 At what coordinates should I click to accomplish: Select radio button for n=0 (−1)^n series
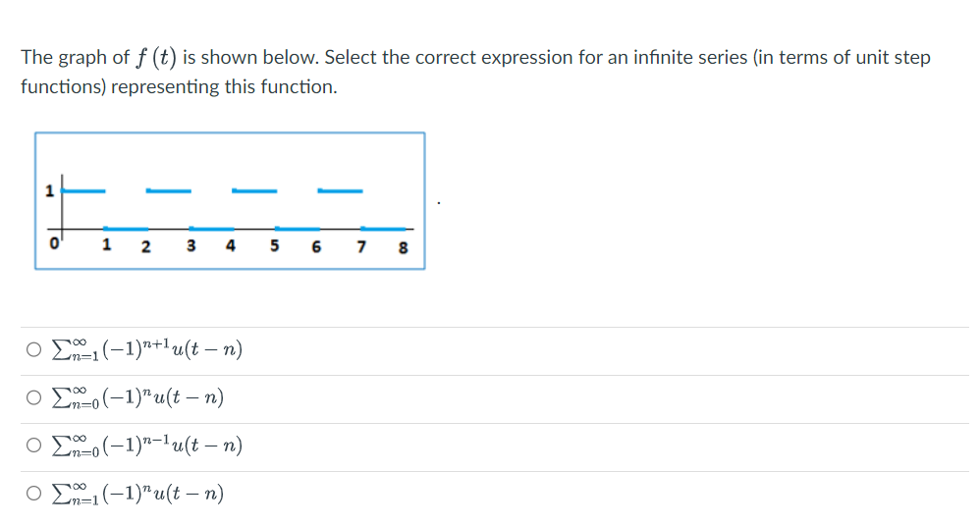click(x=34, y=397)
